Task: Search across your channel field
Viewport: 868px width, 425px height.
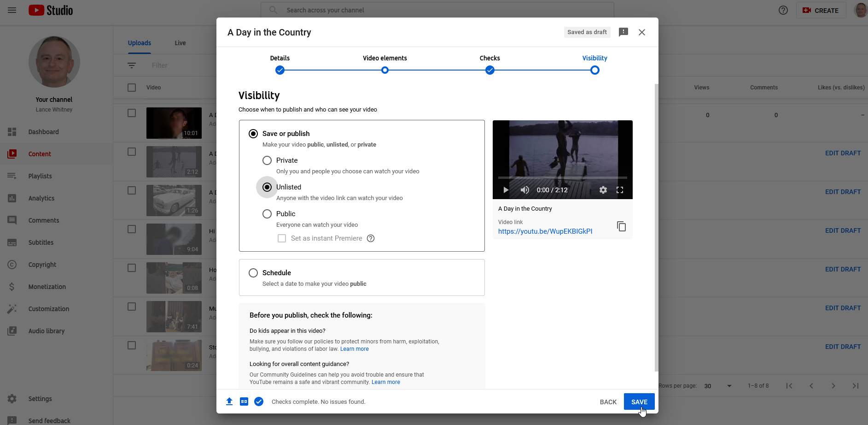Action: click(437, 10)
